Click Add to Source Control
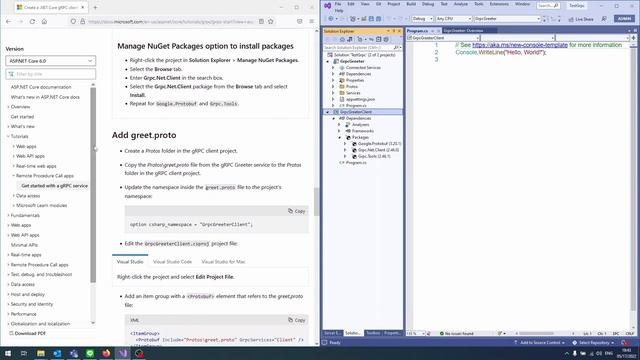 click(x=539, y=343)
